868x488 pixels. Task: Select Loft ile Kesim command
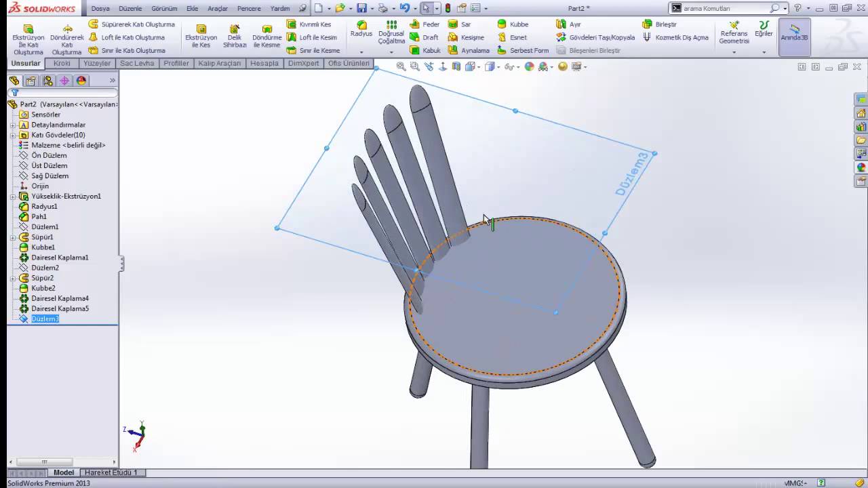[312, 37]
